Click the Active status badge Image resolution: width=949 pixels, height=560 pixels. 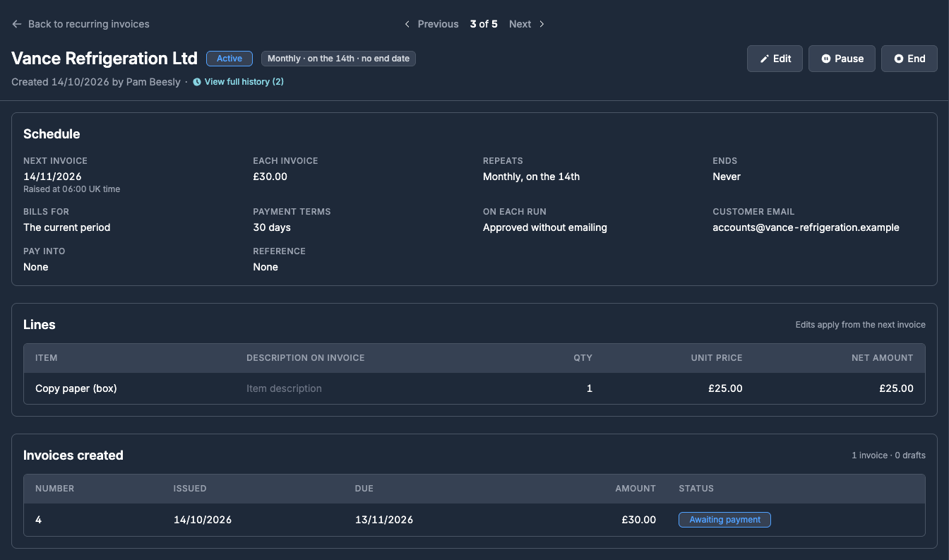pyautogui.click(x=229, y=59)
